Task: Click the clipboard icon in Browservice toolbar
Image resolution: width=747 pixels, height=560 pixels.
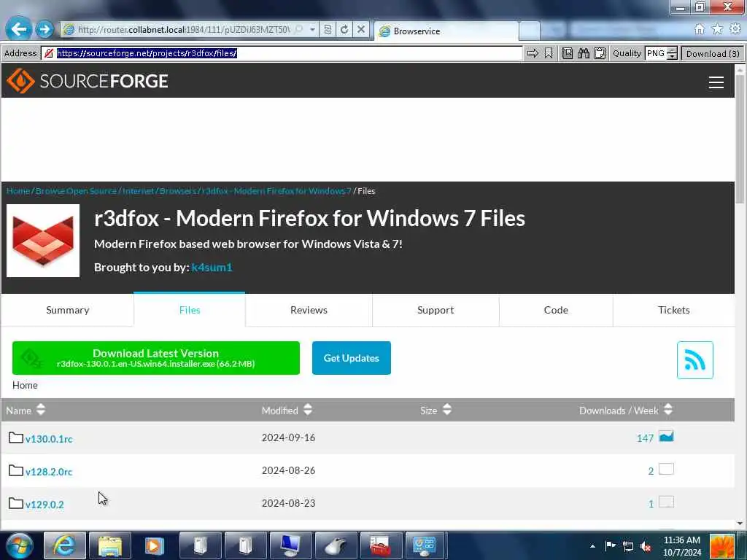Action: (600, 53)
